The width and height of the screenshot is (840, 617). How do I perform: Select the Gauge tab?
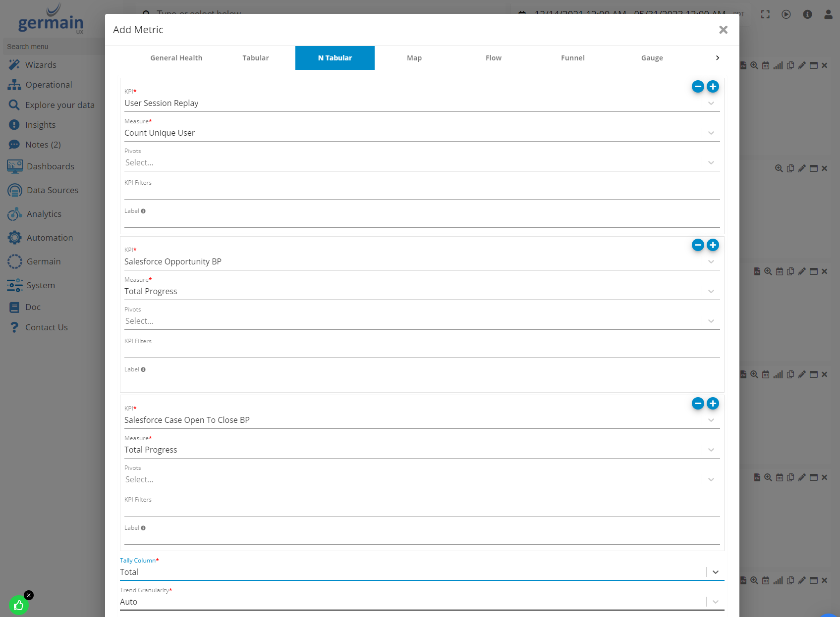pyautogui.click(x=652, y=58)
